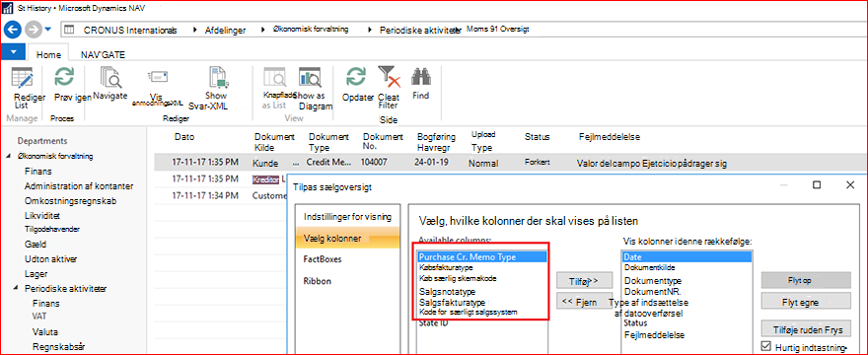Open VAT under Periodiske aktiviteter
Image resolution: width=868 pixels, height=355 pixels.
point(39,317)
